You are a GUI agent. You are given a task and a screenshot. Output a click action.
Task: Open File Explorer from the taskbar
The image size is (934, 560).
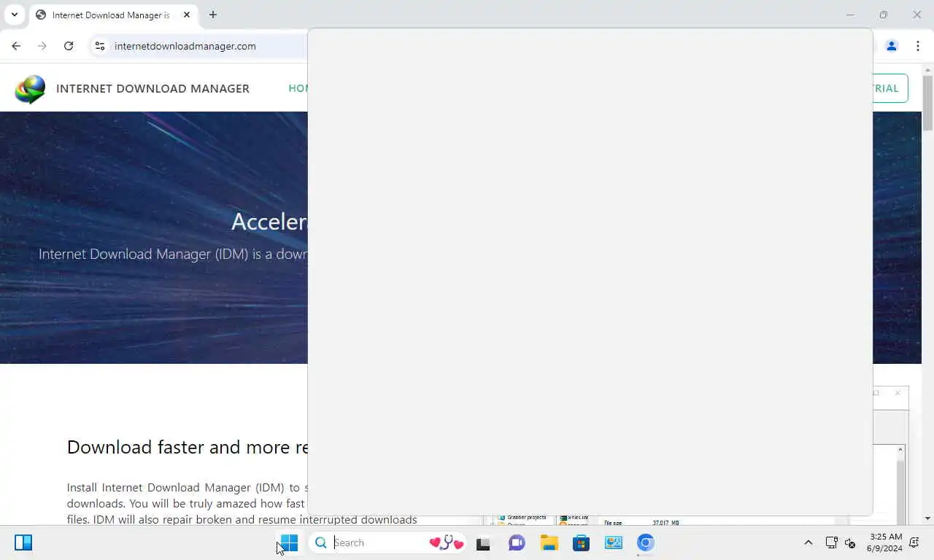(549, 542)
